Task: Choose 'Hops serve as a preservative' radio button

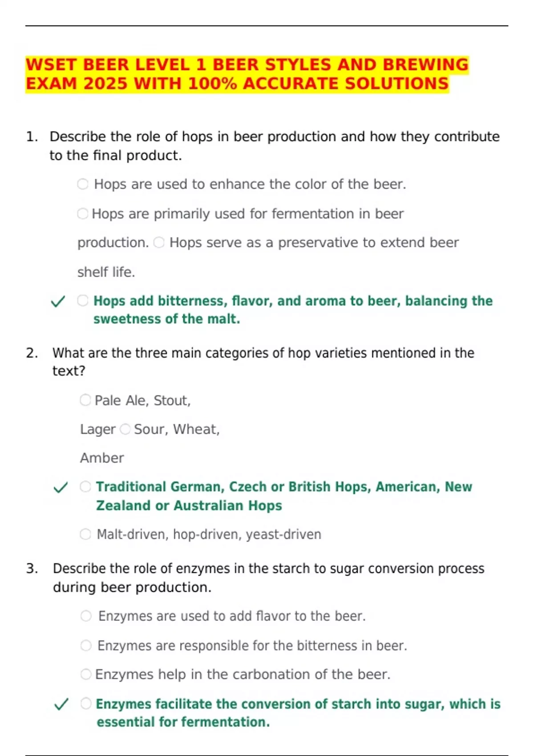Action: coord(159,242)
